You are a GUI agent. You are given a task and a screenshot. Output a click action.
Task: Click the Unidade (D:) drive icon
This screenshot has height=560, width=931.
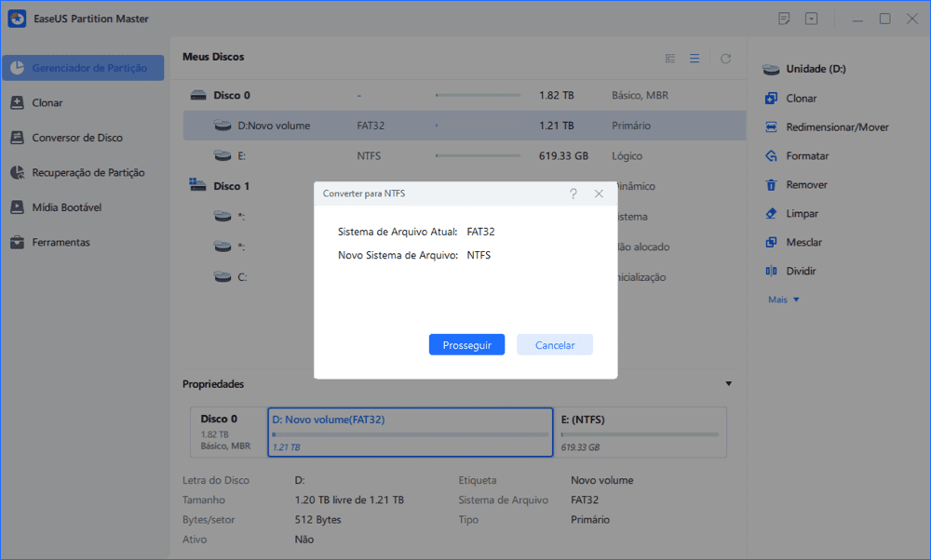[771, 70]
